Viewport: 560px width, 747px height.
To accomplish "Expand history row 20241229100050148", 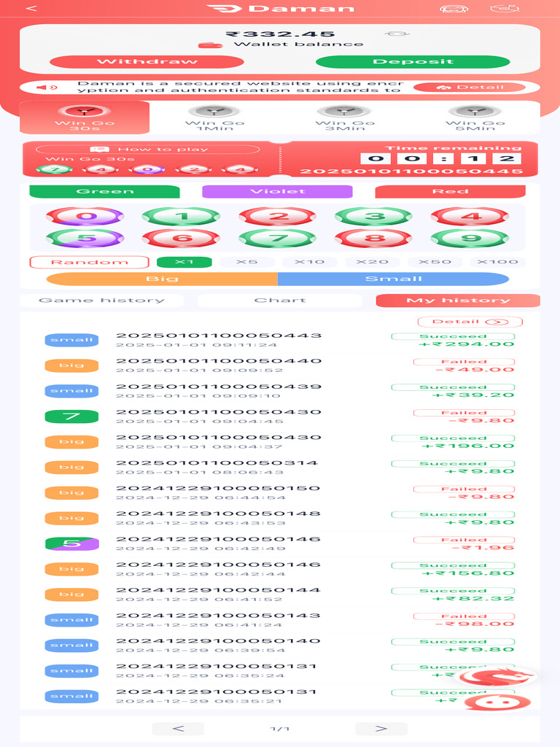I will click(x=280, y=519).
